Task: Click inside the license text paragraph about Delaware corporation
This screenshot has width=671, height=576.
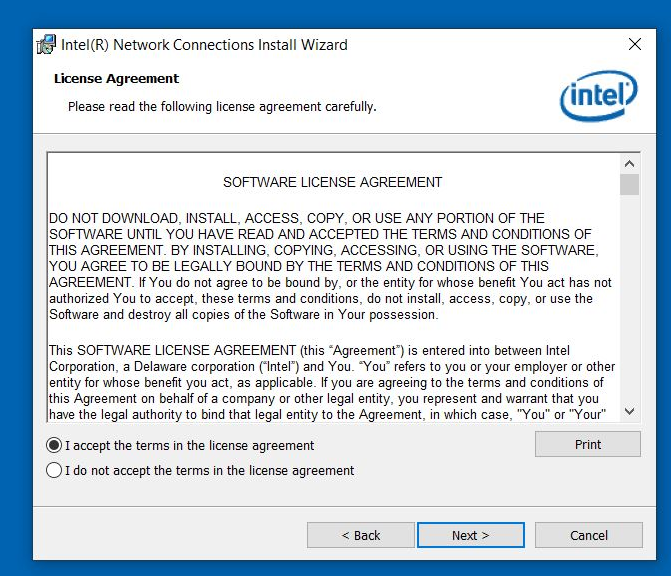Action: 330,367
